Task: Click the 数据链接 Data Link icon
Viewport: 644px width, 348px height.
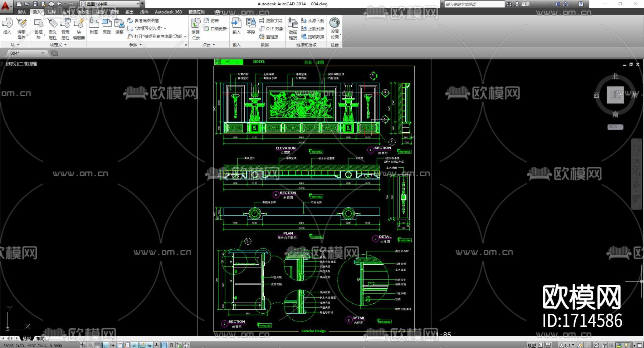Action: (x=293, y=29)
